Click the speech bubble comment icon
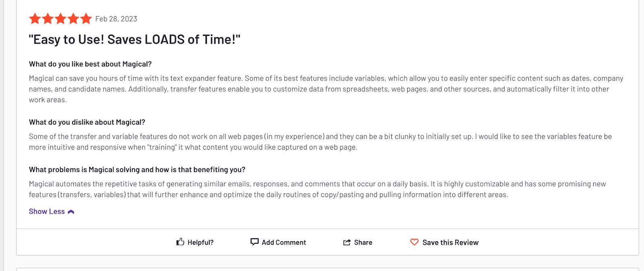The image size is (644, 271). click(x=255, y=242)
